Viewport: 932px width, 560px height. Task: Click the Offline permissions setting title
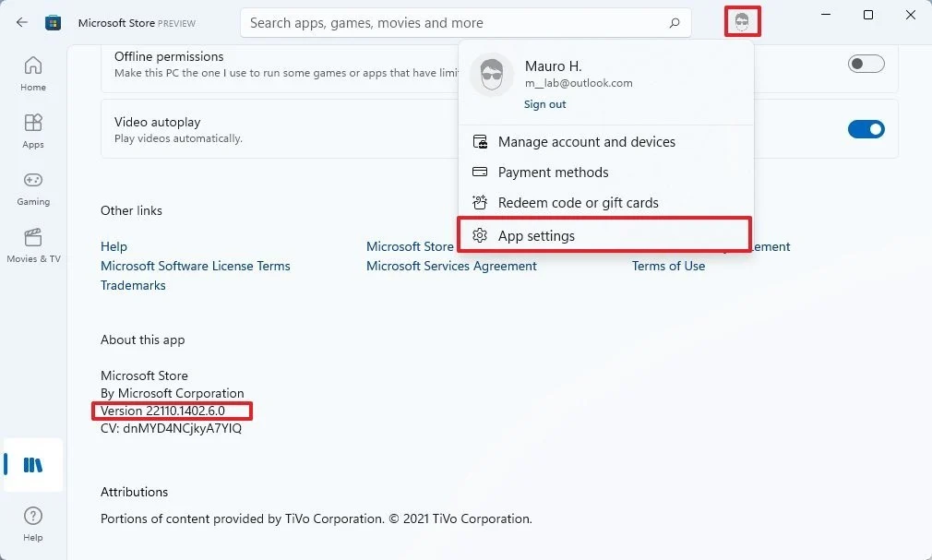point(169,56)
